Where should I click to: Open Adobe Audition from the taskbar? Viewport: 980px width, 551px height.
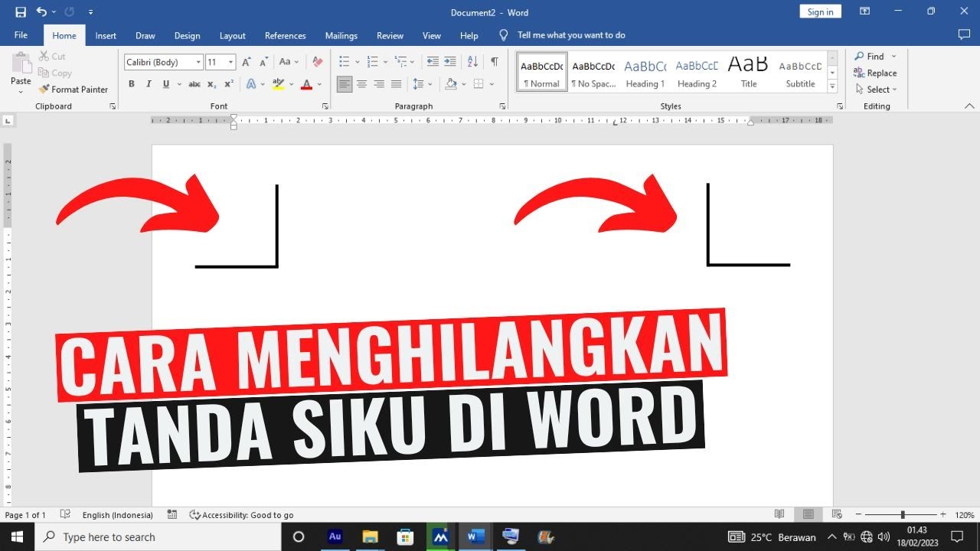[x=335, y=536]
